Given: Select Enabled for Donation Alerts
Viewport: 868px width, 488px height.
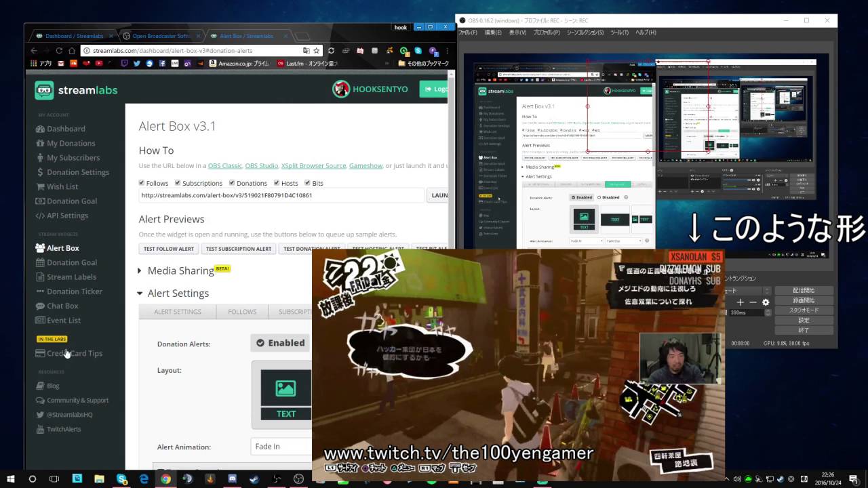Looking at the screenshot, I should coord(281,343).
